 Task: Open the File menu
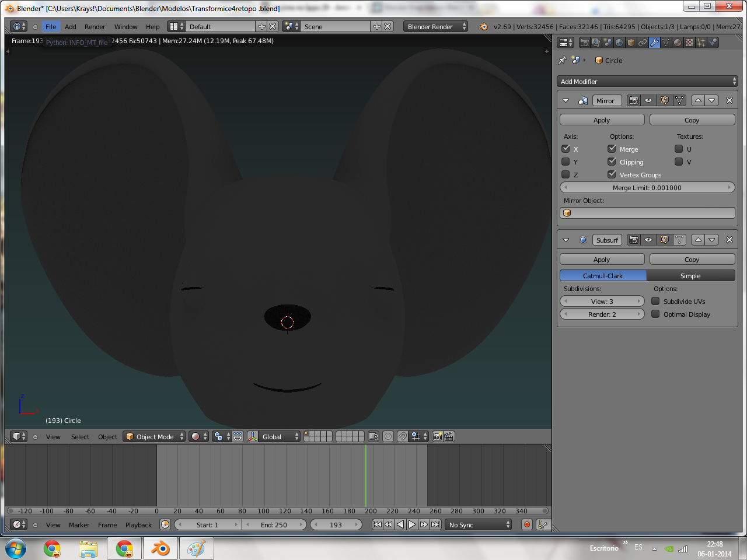51,27
